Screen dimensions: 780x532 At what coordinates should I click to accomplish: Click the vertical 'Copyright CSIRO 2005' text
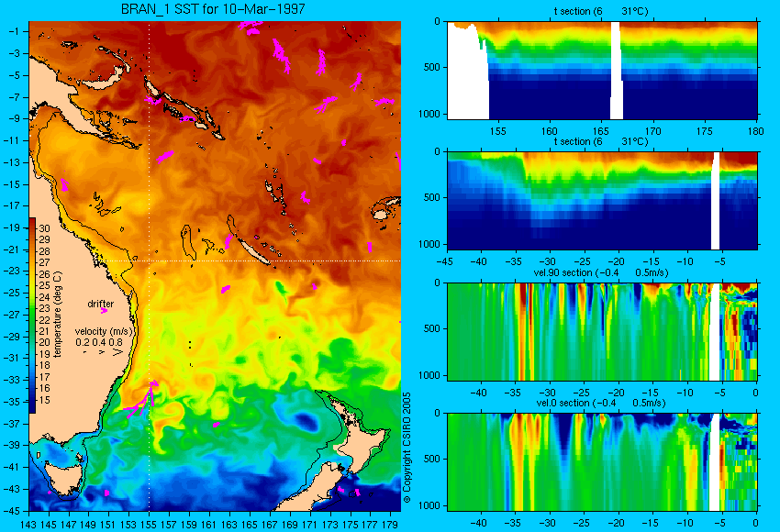click(x=407, y=448)
